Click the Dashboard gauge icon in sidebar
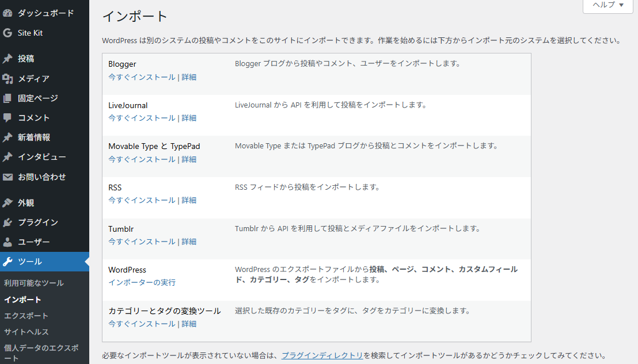The width and height of the screenshot is (638, 364). 7,13
